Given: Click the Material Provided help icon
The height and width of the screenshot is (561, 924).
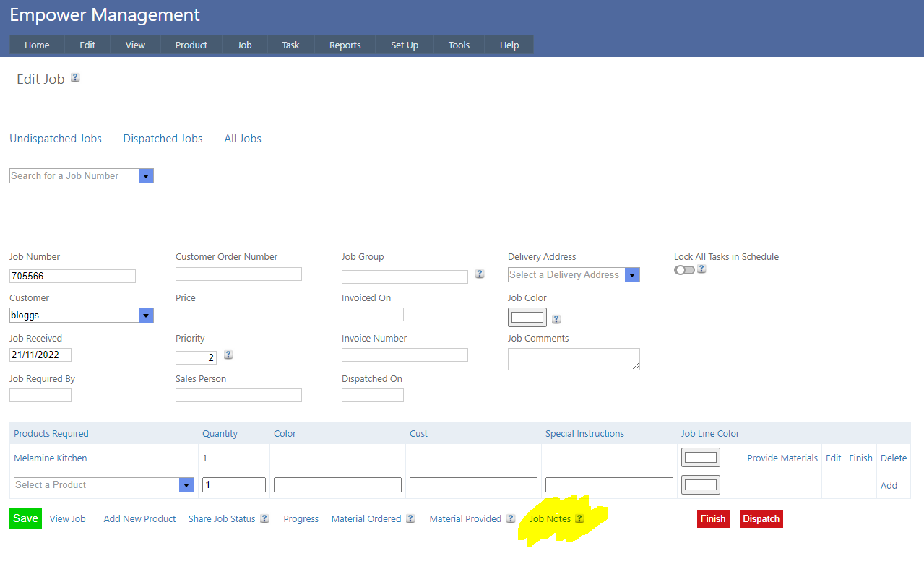Looking at the screenshot, I should (511, 518).
